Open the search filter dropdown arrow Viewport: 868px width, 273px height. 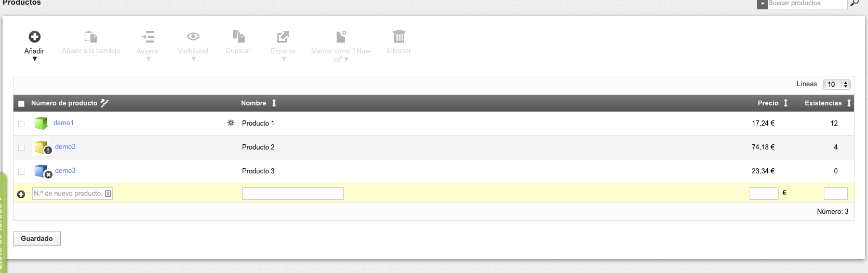pos(762,4)
